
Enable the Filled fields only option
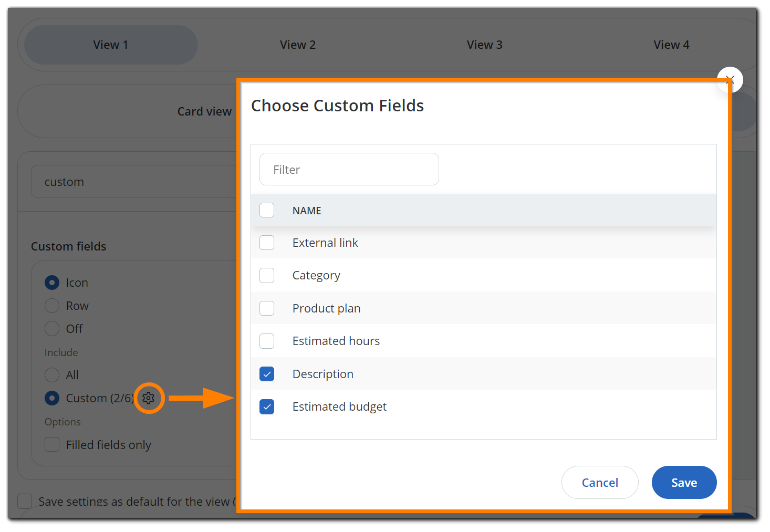52,445
